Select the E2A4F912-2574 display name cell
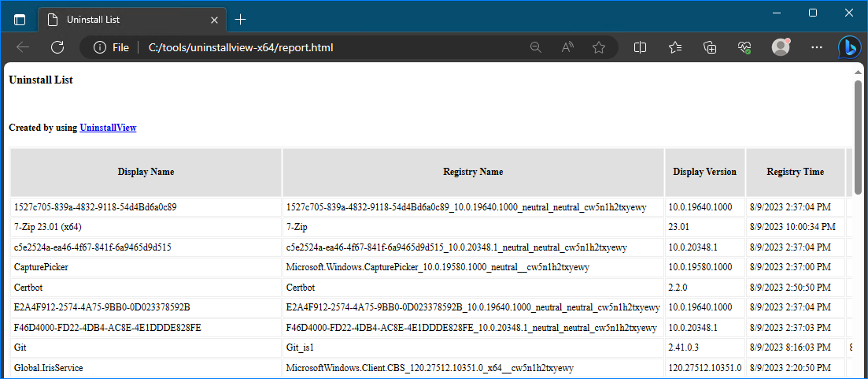868x379 pixels. click(146, 307)
